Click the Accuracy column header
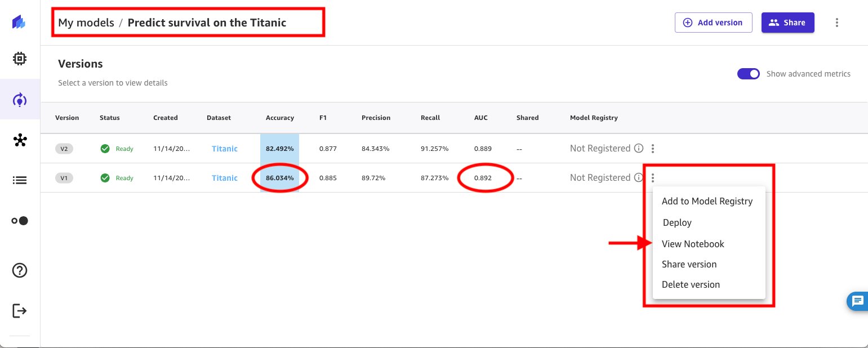The height and width of the screenshot is (348, 868). coord(280,118)
